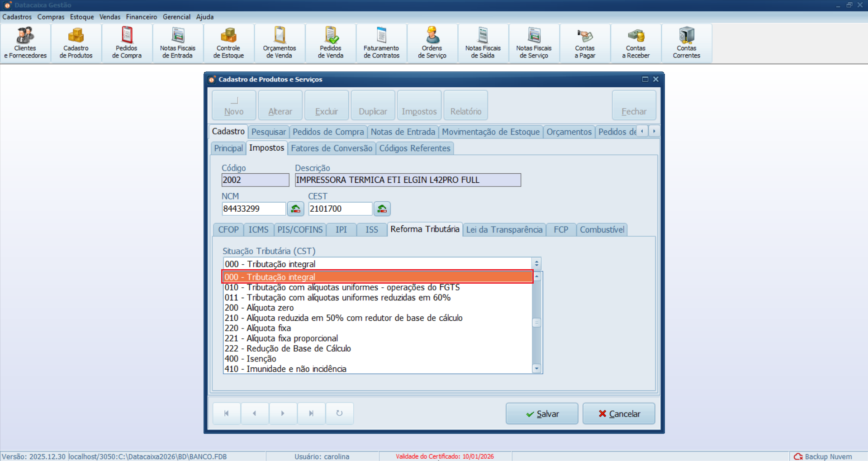Click the NCM lookup icon button

click(x=295, y=209)
